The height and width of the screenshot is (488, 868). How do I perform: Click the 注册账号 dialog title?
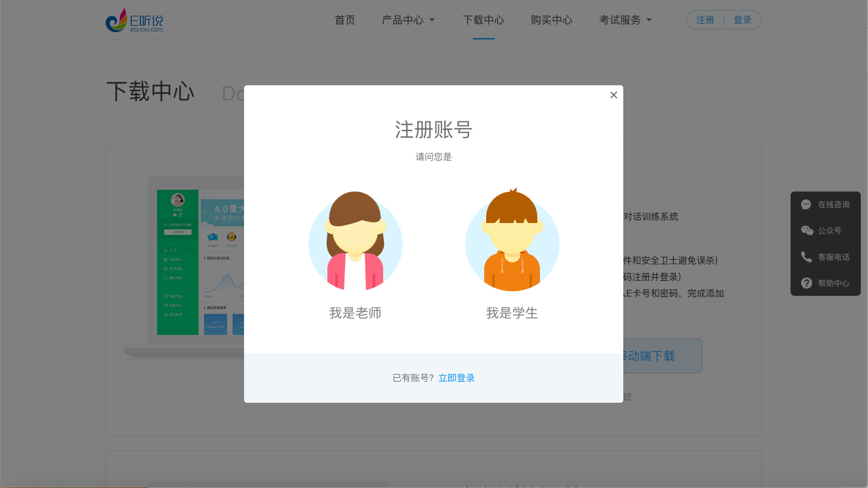coord(434,129)
